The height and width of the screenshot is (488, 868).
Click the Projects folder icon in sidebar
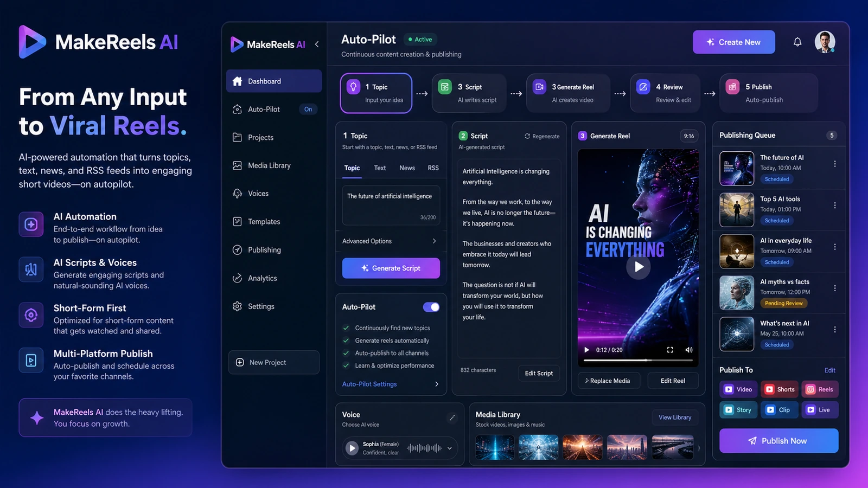[x=237, y=137]
